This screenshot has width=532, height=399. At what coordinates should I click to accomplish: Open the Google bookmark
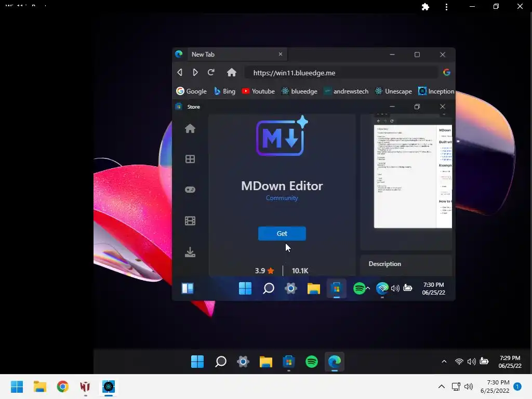[x=191, y=91]
